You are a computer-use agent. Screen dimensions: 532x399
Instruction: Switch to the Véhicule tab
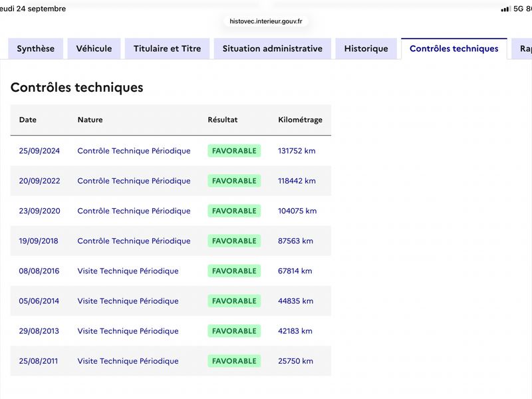tap(94, 49)
